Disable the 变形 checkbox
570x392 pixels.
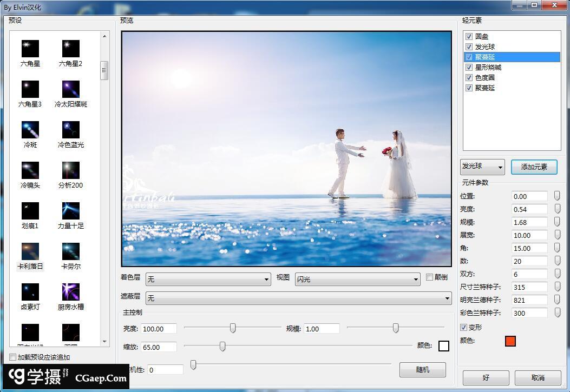[x=463, y=328]
